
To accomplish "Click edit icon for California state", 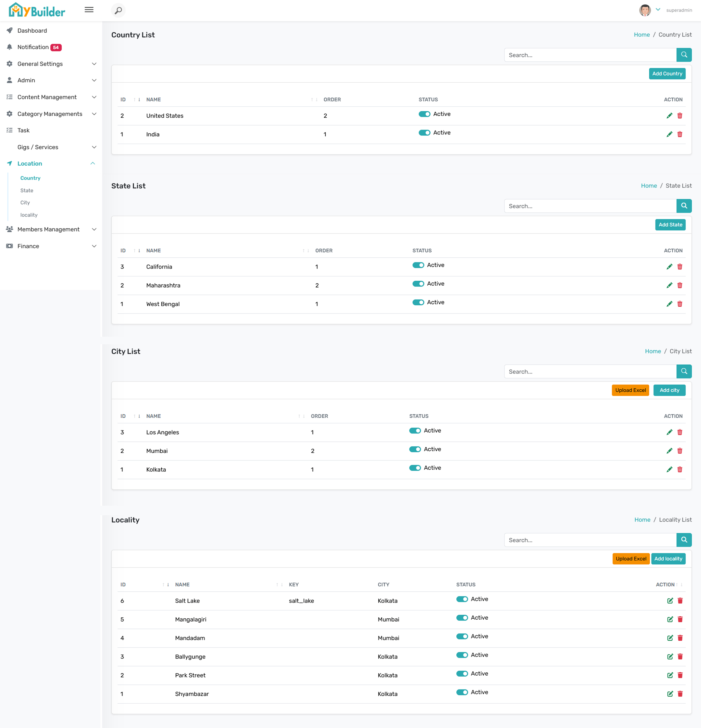I will click(x=669, y=267).
